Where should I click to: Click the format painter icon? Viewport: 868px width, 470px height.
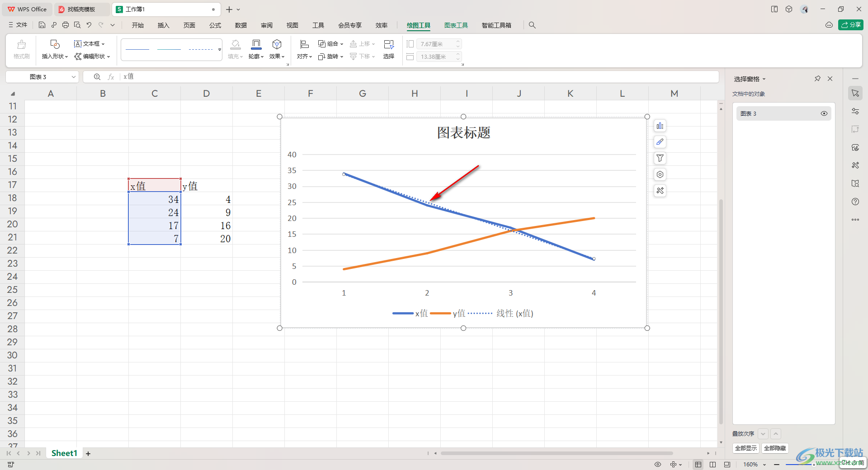point(21,49)
